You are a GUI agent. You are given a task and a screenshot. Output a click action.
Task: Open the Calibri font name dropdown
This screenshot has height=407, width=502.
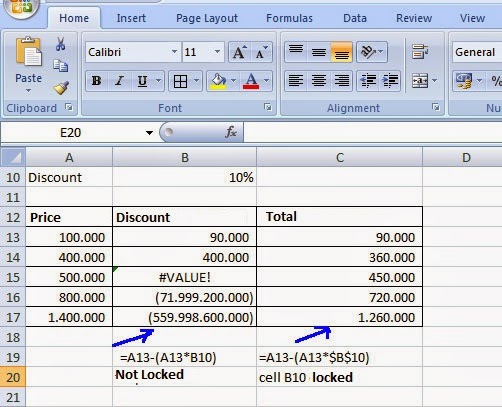click(174, 52)
